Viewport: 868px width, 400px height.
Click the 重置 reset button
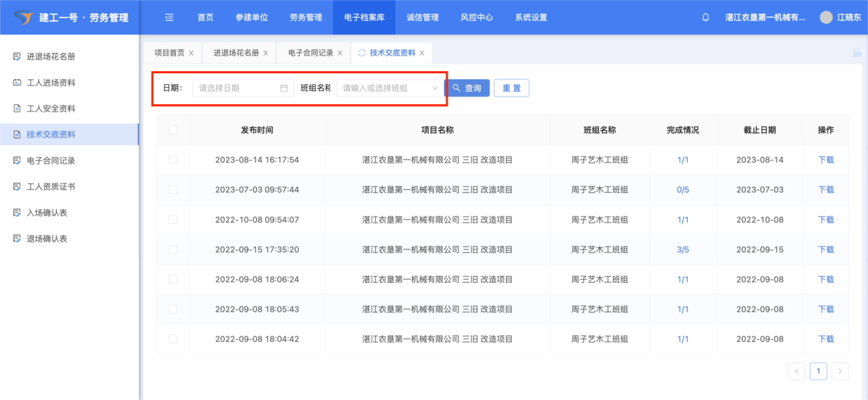click(x=511, y=88)
